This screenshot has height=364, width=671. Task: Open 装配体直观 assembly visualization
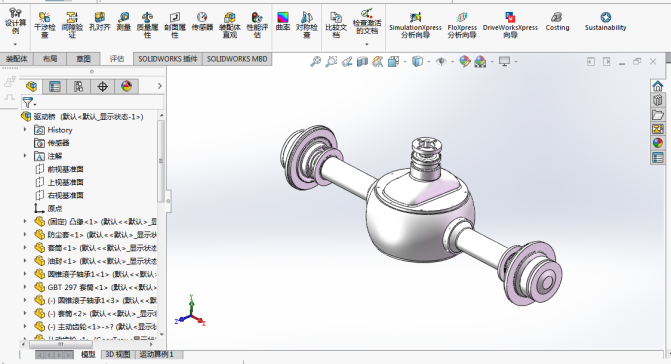point(230,25)
